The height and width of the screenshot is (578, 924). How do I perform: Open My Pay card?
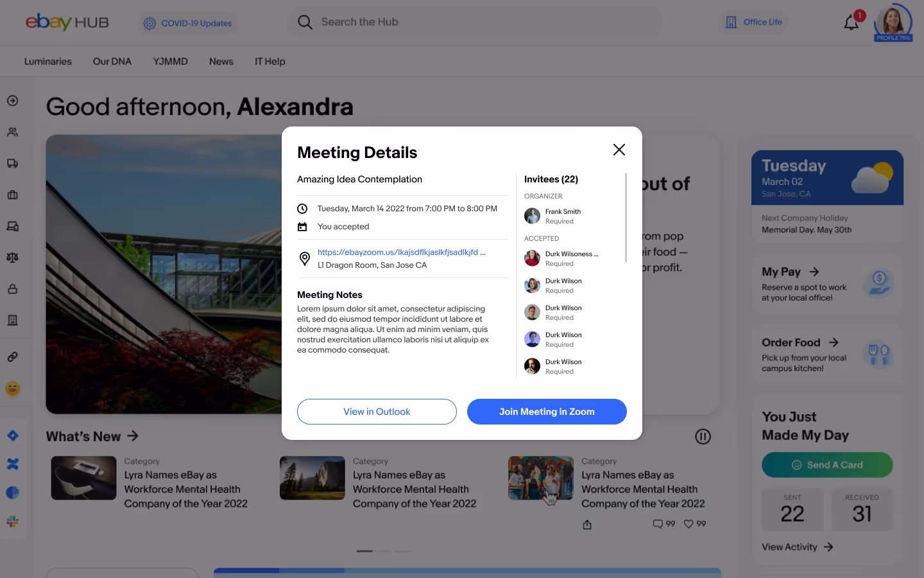coord(827,284)
